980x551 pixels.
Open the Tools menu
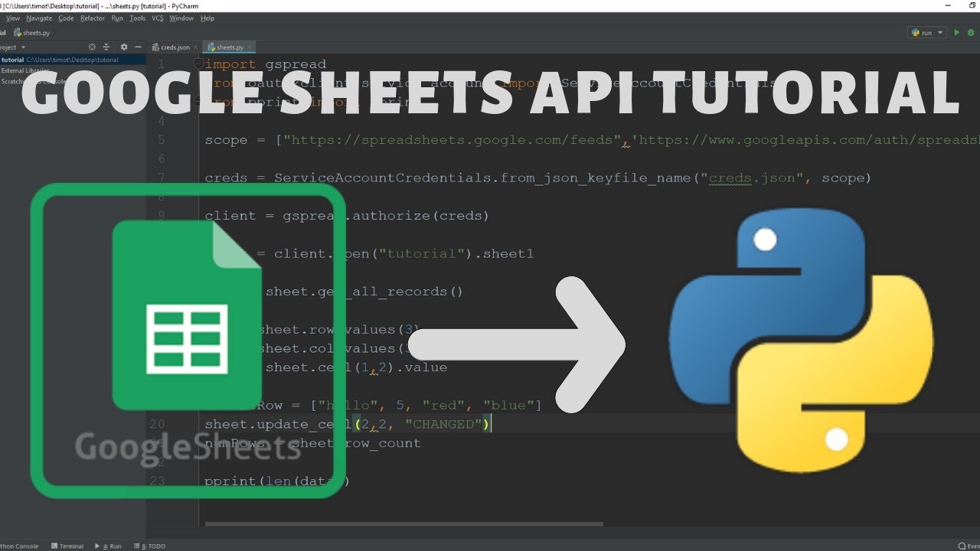click(x=137, y=18)
